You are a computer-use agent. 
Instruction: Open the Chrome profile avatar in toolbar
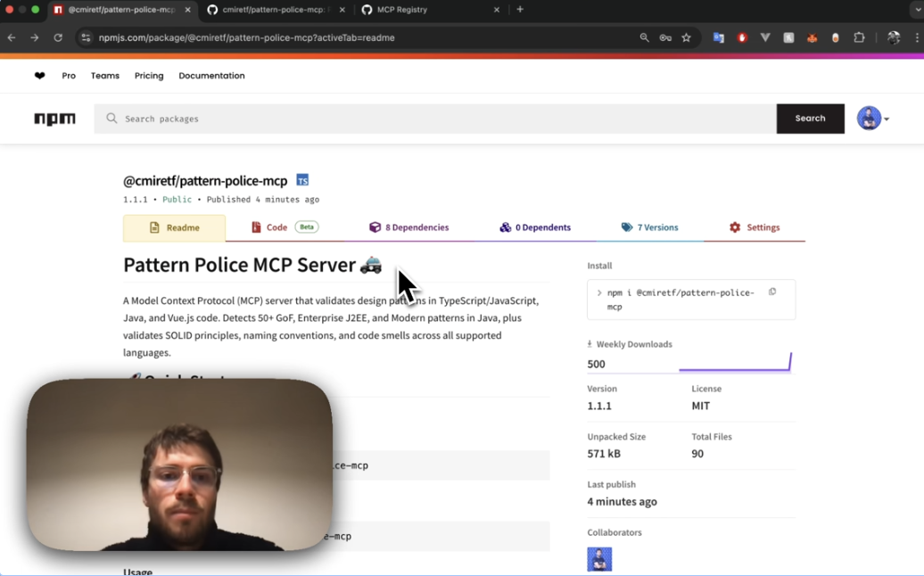point(894,37)
